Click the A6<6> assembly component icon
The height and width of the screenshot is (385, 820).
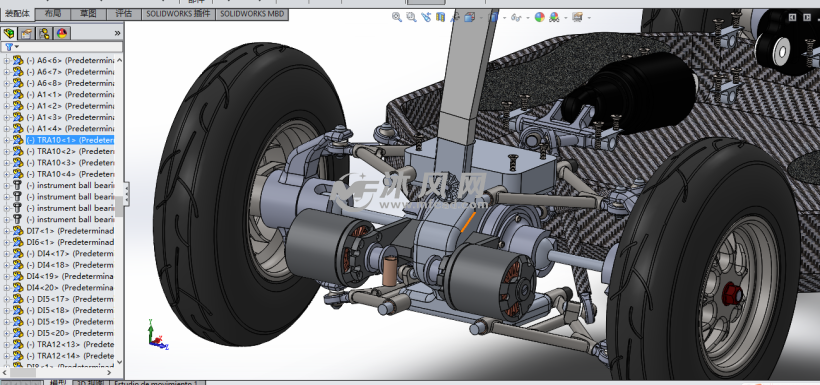tap(18, 61)
